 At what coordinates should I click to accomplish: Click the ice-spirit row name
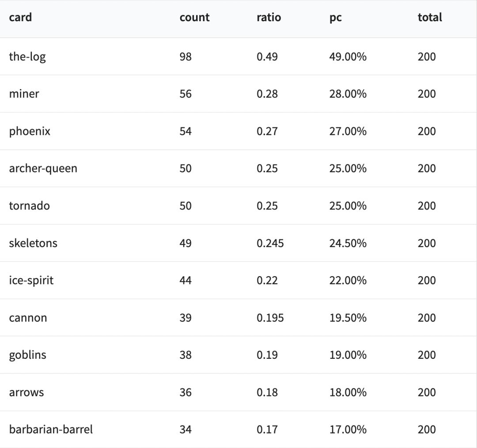[31, 280]
